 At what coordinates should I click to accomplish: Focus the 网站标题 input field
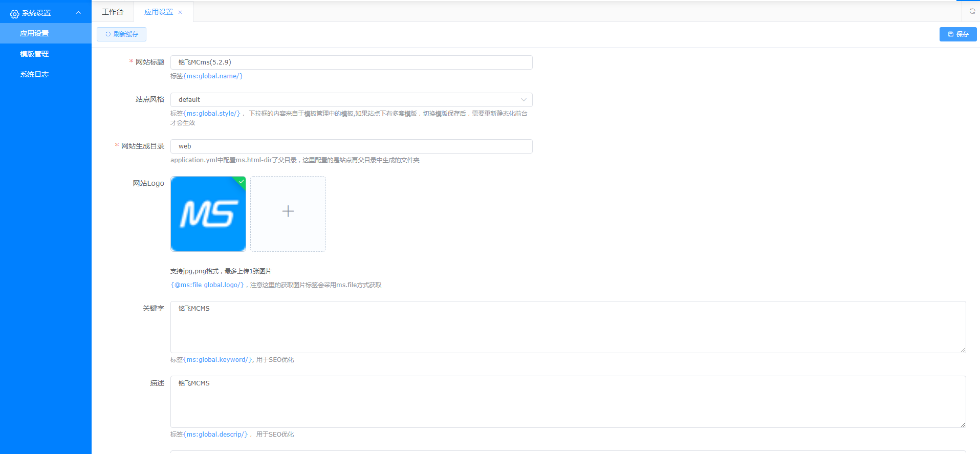pos(351,62)
